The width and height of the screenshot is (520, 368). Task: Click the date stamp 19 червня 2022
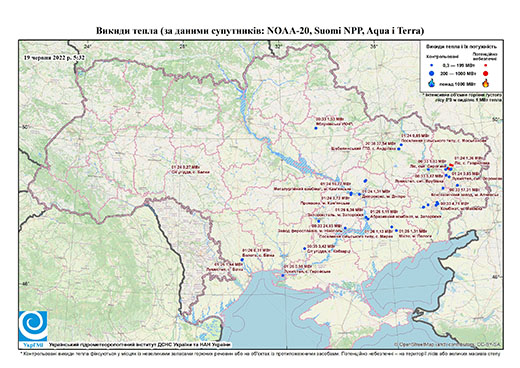54,58
